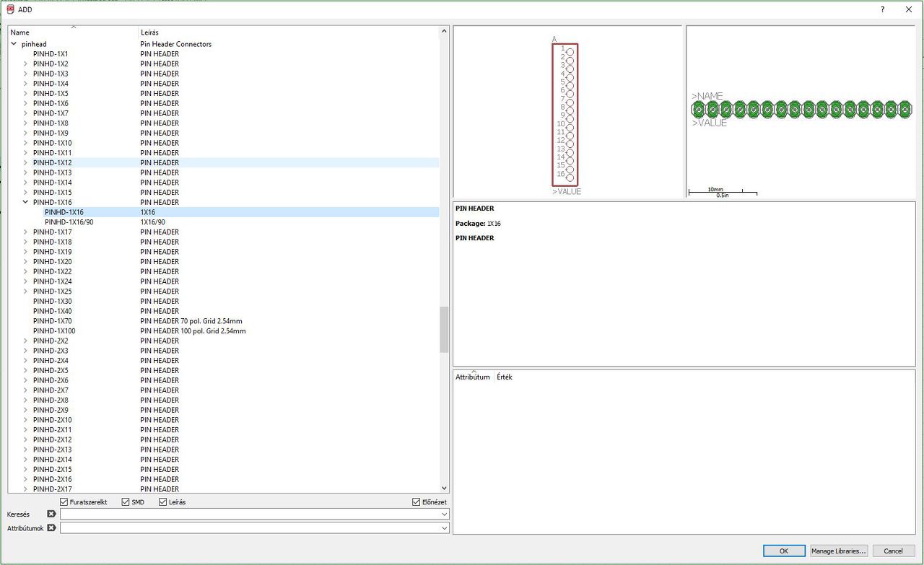Viewport: 924px width, 565px height.
Task: Clear the Attribútumok field with its X icon
Action: tap(51, 528)
